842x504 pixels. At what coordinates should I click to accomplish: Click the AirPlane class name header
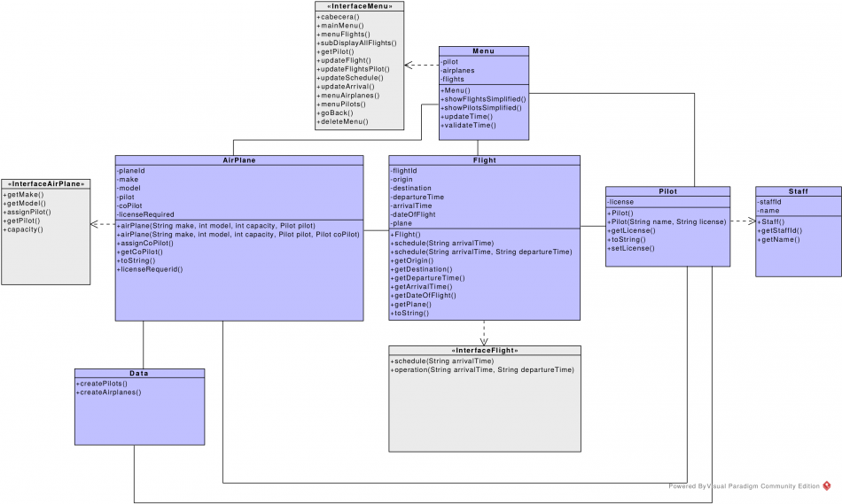[x=239, y=160]
